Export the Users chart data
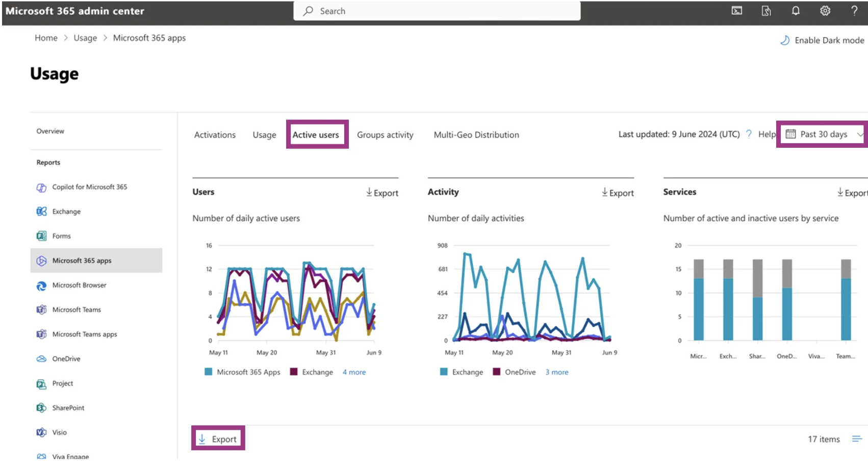This screenshot has width=868, height=468. coord(382,193)
